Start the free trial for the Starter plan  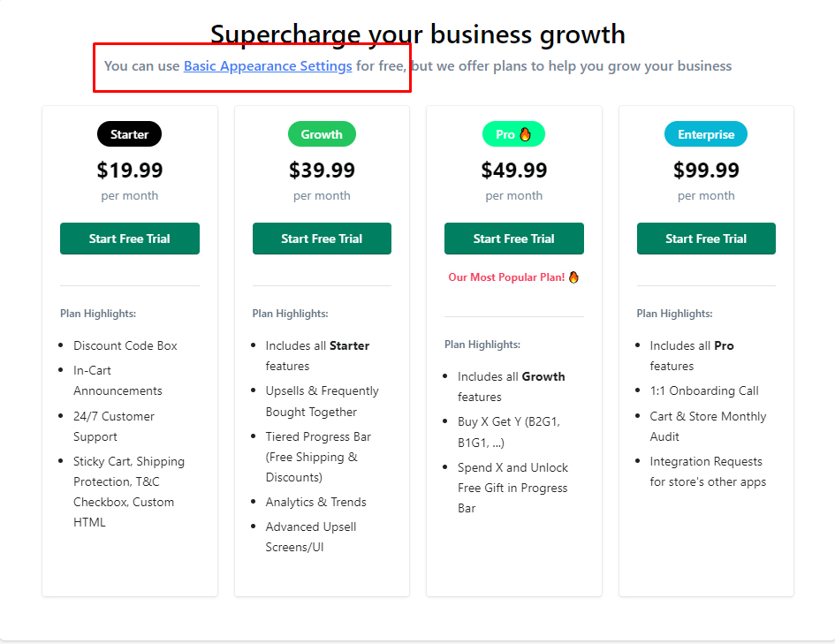coord(130,239)
